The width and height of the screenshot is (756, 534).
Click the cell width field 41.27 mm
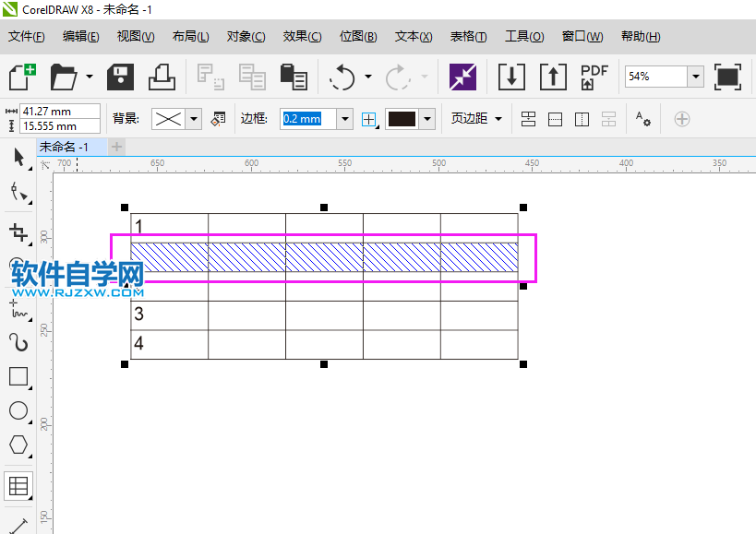(x=60, y=112)
